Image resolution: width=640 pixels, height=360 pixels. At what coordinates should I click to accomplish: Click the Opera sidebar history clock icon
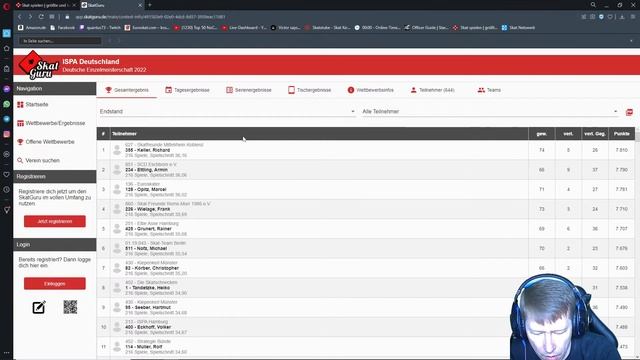[x=7, y=190]
